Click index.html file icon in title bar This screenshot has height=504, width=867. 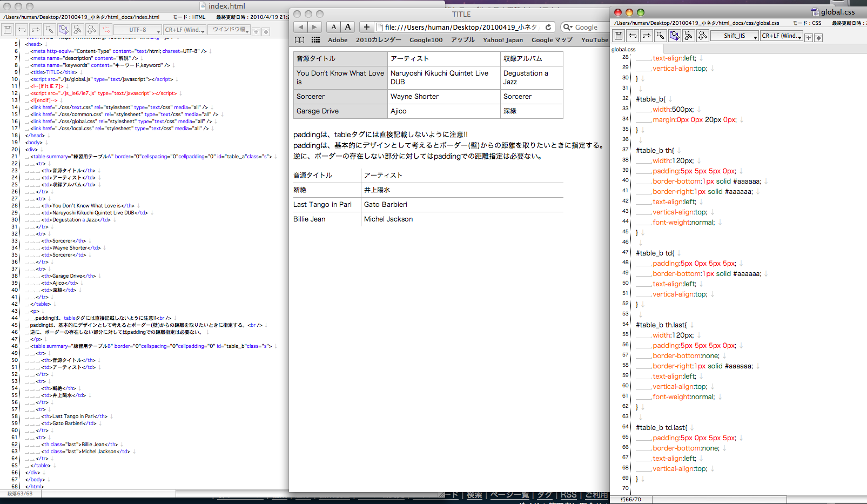pyautogui.click(x=203, y=6)
